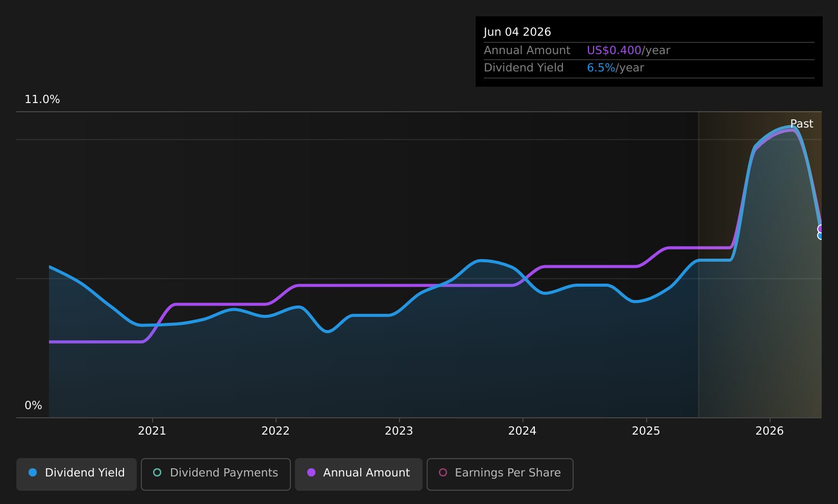Select the 2024 x-axis label
The image size is (838, 504).
[523, 431]
